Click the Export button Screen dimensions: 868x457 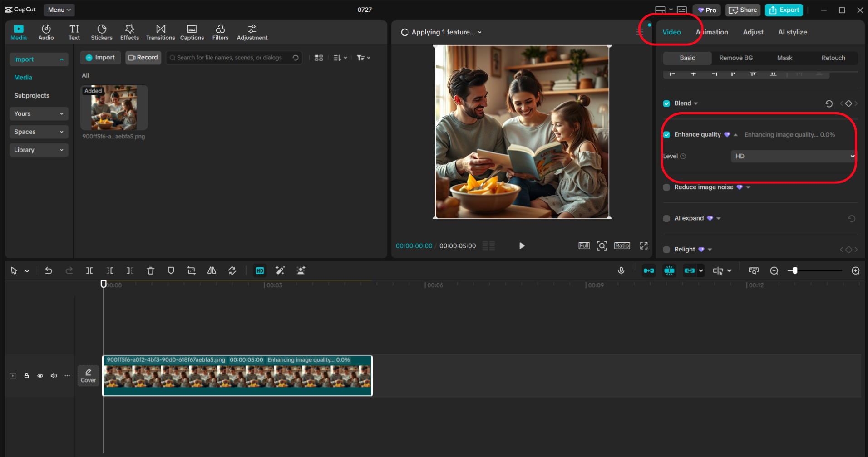point(784,10)
